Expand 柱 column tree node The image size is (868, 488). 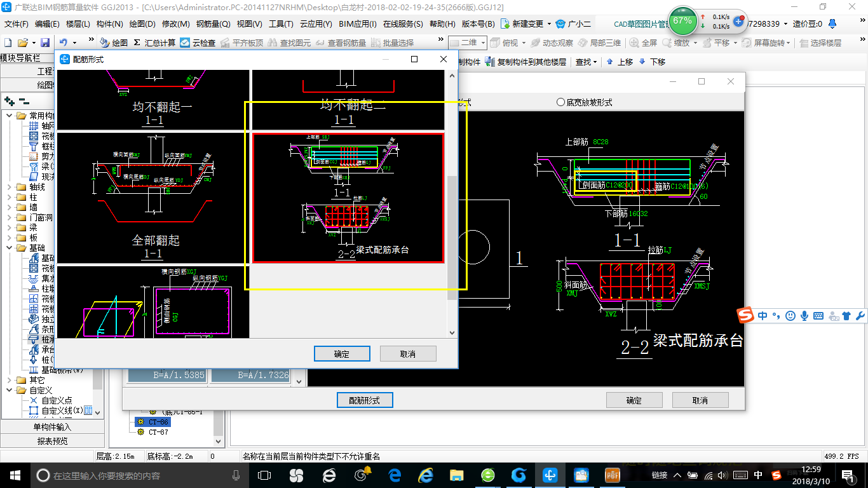(10, 198)
